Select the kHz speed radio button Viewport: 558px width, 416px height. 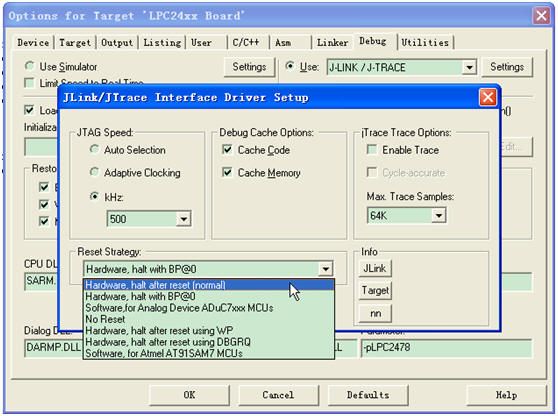click(x=94, y=196)
